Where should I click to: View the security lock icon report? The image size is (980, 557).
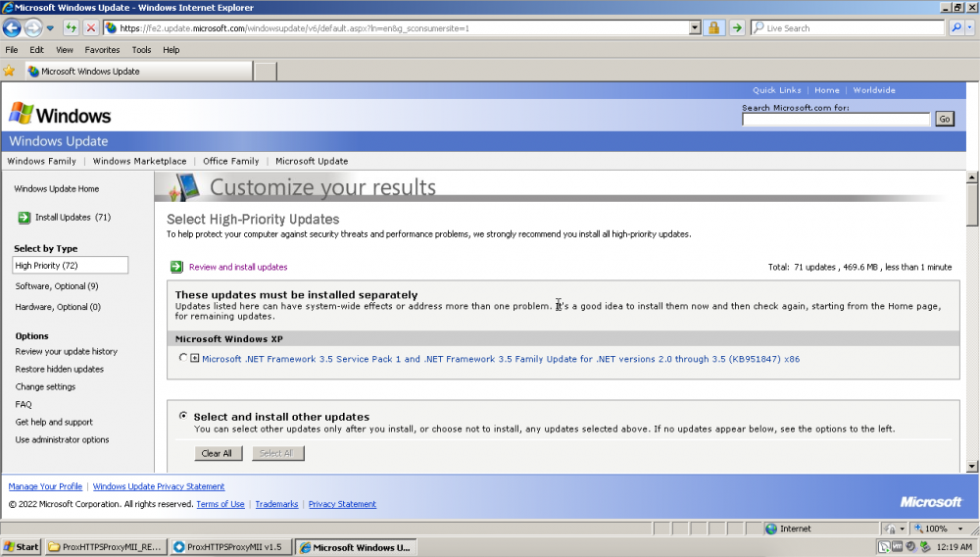[x=713, y=28]
